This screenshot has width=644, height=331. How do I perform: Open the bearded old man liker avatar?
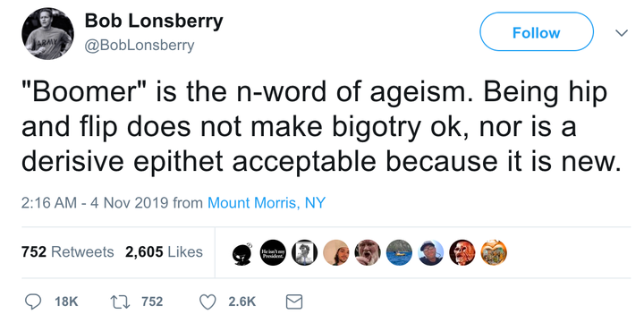(x=368, y=252)
